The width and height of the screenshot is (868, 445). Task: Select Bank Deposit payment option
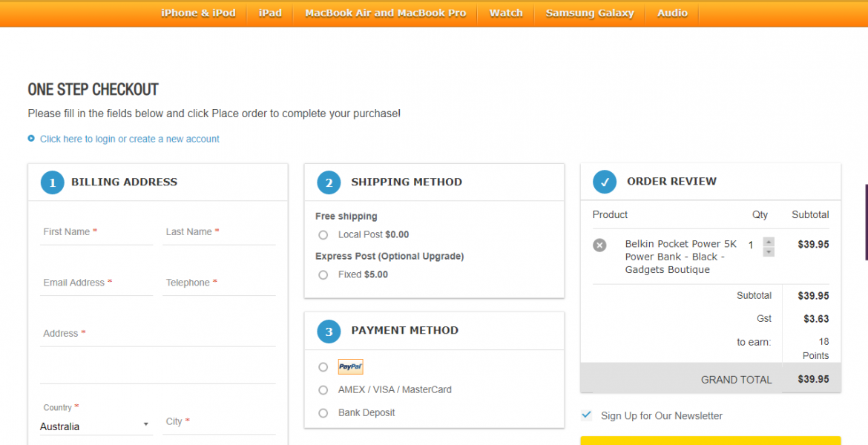click(323, 413)
